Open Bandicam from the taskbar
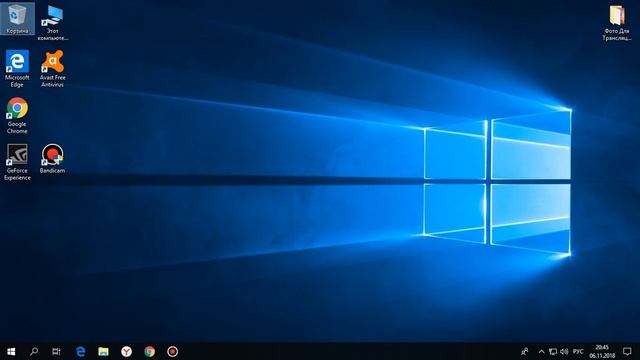Viewport: 640px width, 360px height. point(172,351)
